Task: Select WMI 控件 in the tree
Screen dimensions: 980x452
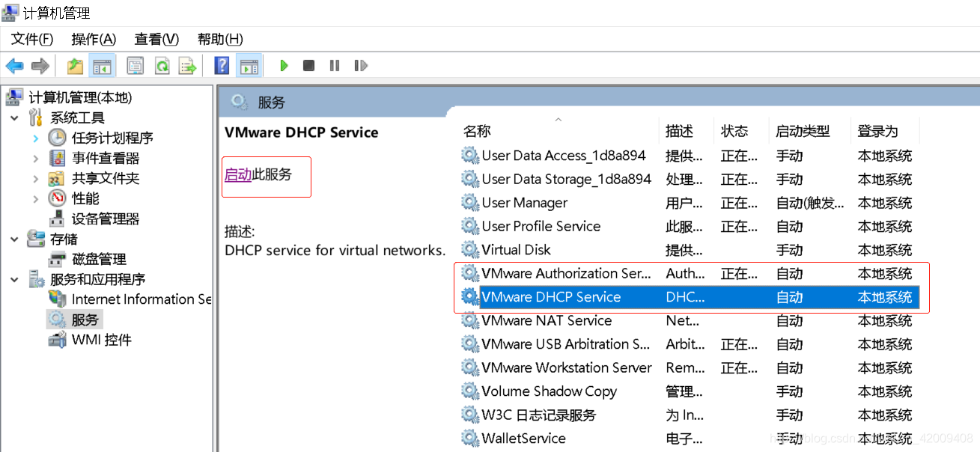Action: click(x=102, y=340)
